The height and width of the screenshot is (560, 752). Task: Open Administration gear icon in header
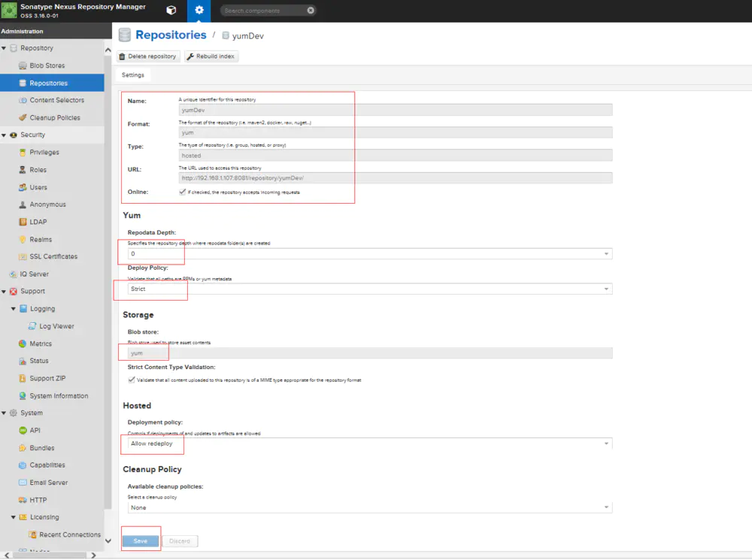[199, 10]
